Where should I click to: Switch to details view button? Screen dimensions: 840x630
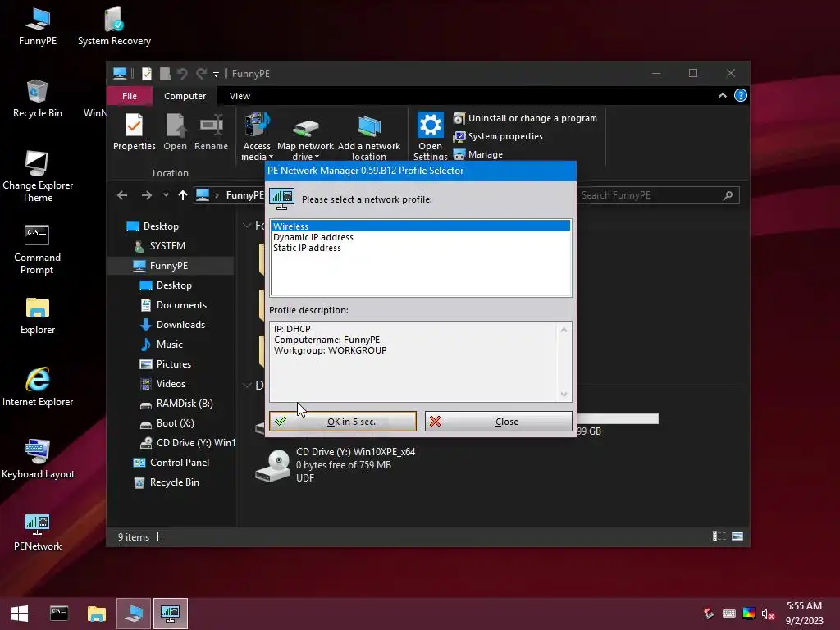(719, 536)
